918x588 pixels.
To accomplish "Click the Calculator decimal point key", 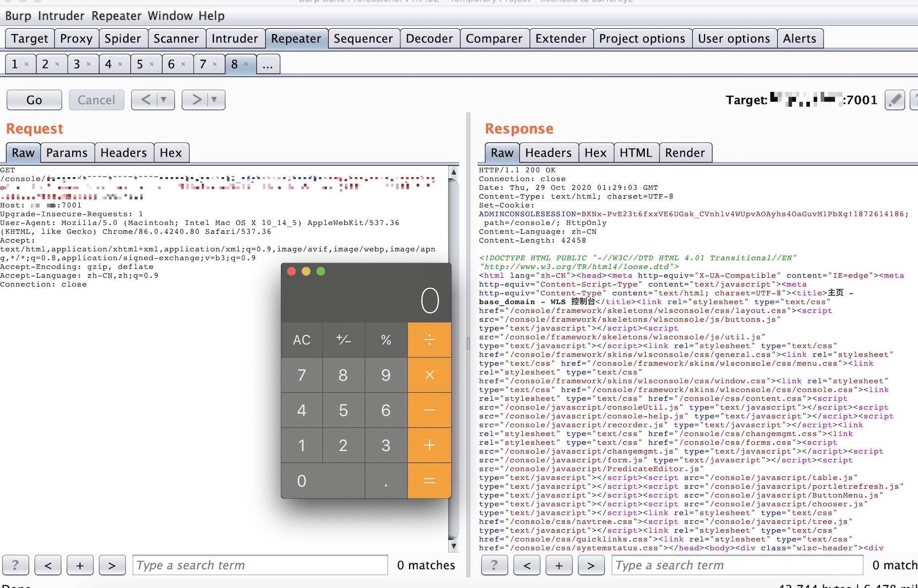I will 386,481.
